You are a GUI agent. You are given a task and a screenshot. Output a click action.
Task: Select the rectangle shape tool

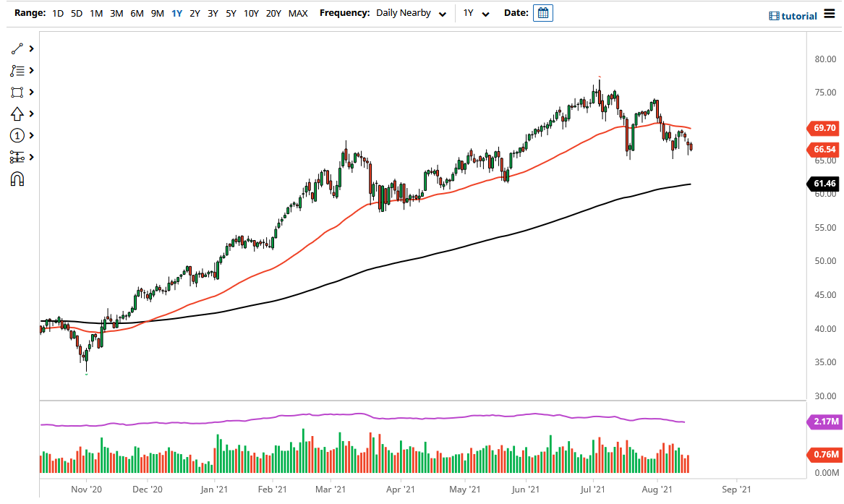coord(18,92)
